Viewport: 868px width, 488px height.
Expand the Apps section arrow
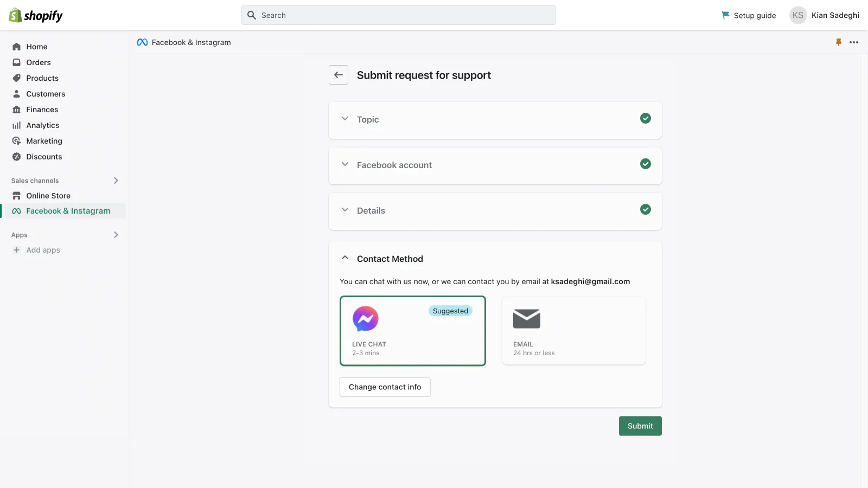(x=116, y=235)
